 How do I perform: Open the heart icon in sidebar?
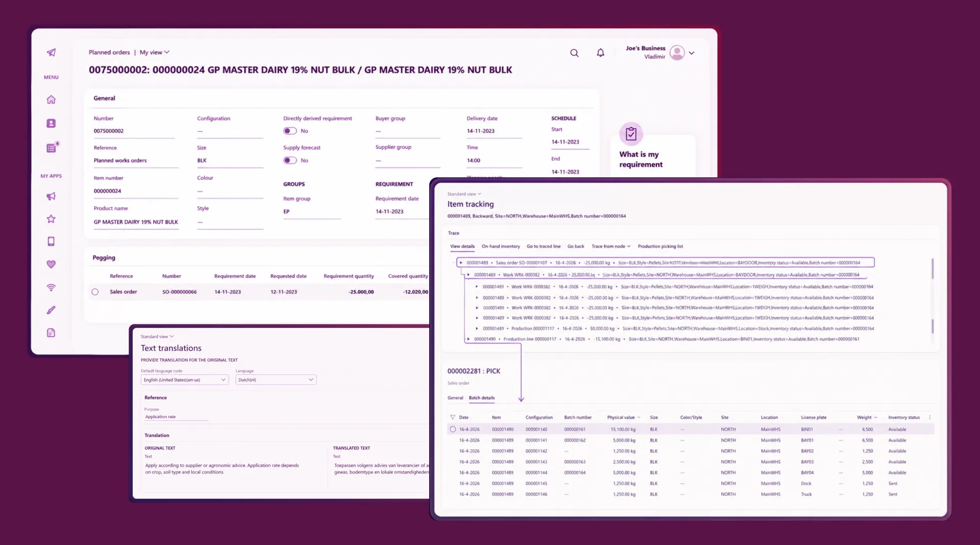point(51,265)
